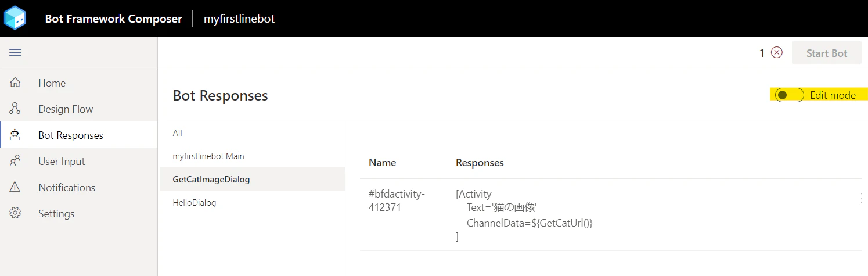Screen dimensions: 868x276
Task: Click the Start Bot button
Action: point(827,53)
